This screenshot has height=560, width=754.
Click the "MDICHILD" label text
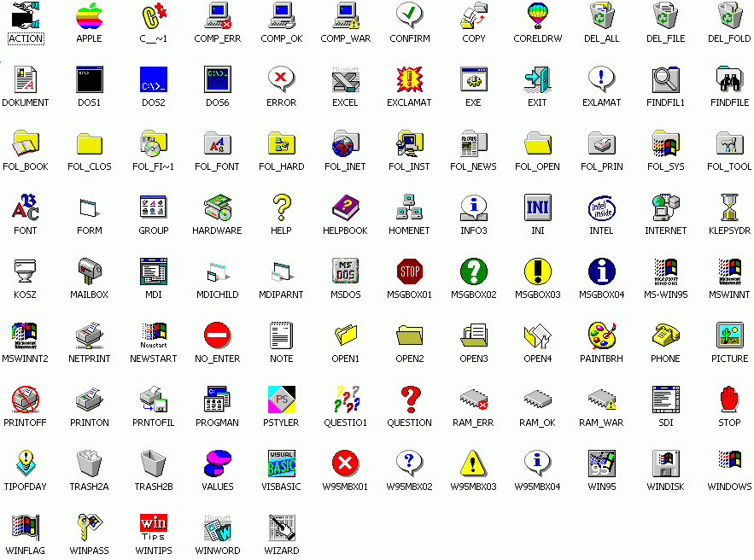tap(218, 295)
